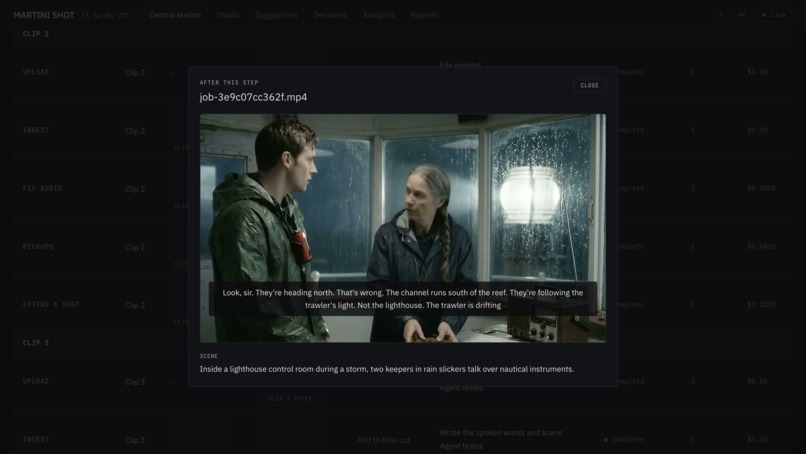Click the MARTINI SHOT logo
The image size is (806, 454).
[44, 15]
